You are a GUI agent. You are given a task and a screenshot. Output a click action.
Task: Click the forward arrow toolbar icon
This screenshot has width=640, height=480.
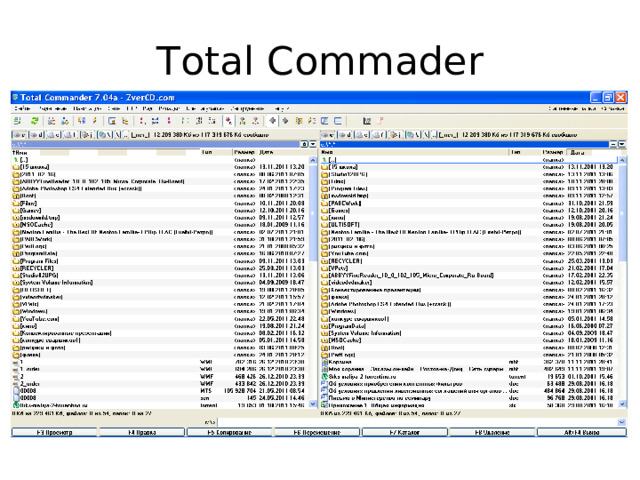pyautogui.click(x=286, y=121)
